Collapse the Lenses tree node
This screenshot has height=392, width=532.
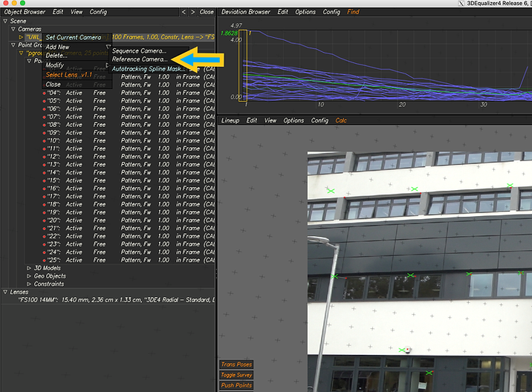pyautogui.click(x=5, y=292)
